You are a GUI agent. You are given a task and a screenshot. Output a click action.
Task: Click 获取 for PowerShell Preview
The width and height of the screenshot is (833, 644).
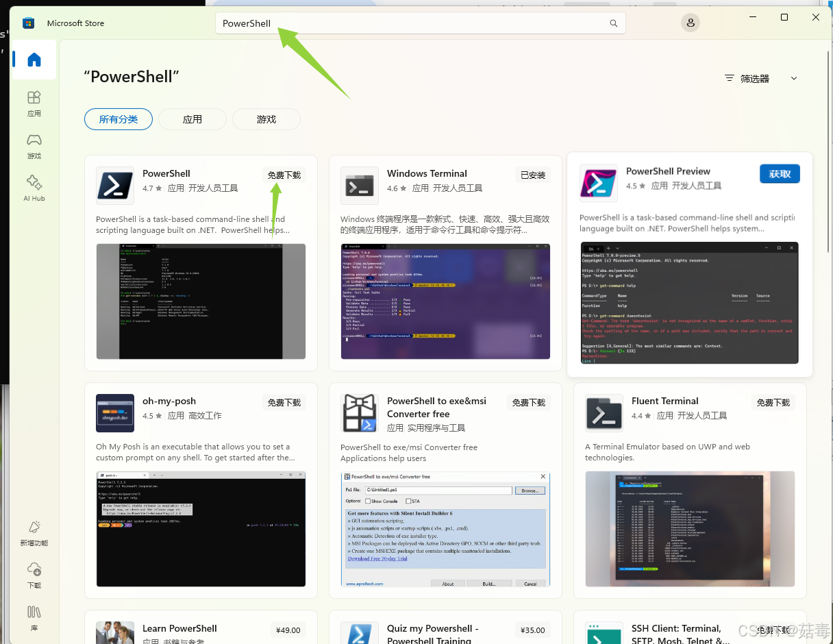(780, 174)
